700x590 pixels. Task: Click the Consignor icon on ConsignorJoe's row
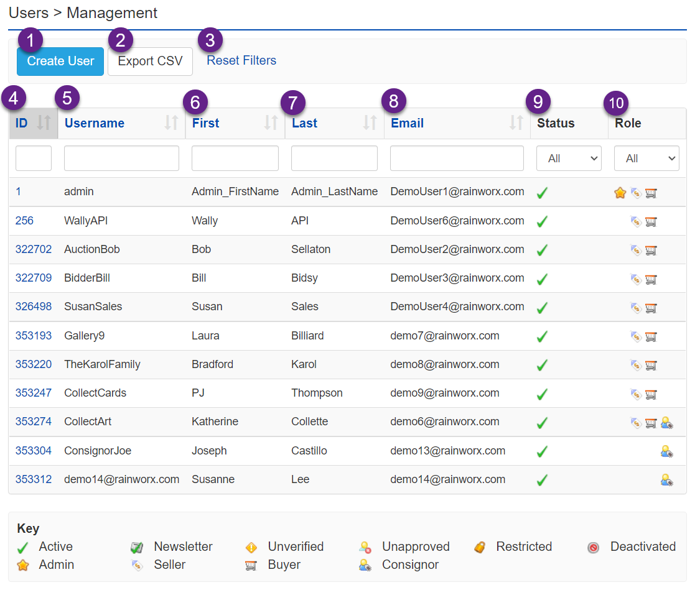point(666,451)
